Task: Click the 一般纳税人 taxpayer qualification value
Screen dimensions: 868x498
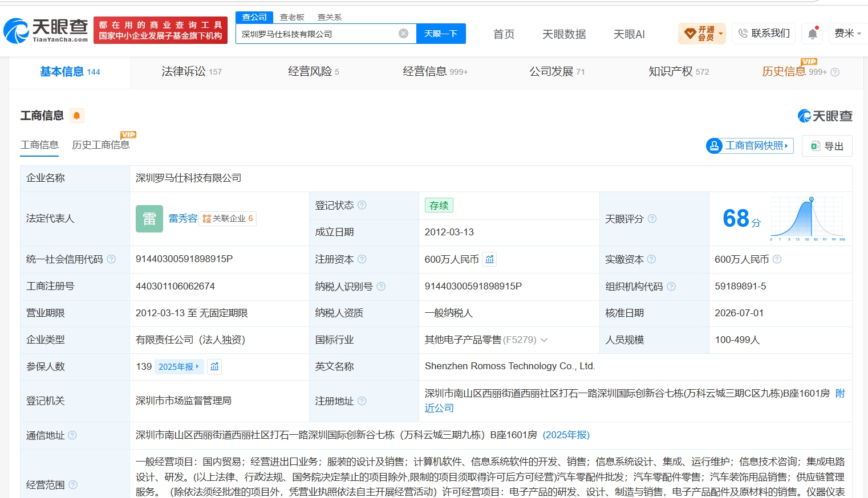Action: pos(449,313)
